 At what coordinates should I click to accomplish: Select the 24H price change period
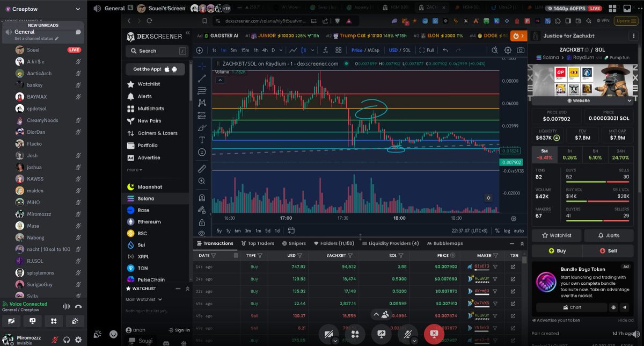coord(620,155)
